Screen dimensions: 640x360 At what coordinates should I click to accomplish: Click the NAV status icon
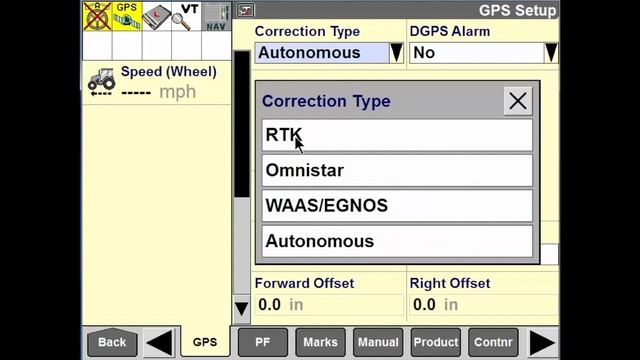[x=216, y=16]
